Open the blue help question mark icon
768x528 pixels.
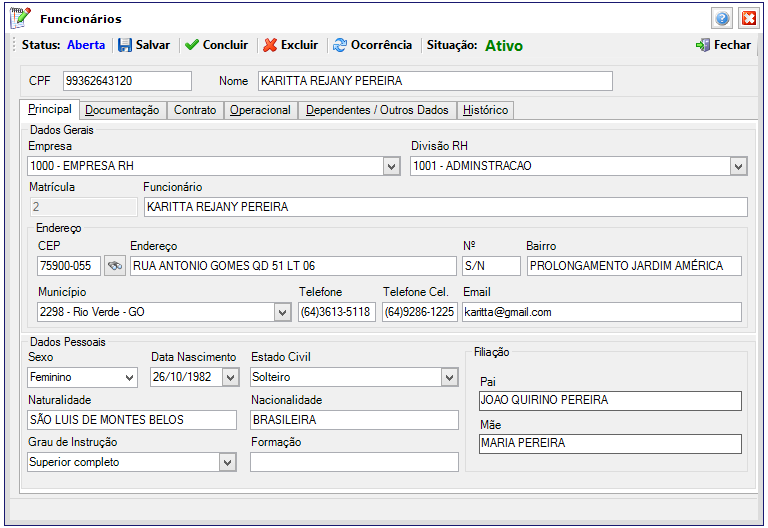point(721,18)
